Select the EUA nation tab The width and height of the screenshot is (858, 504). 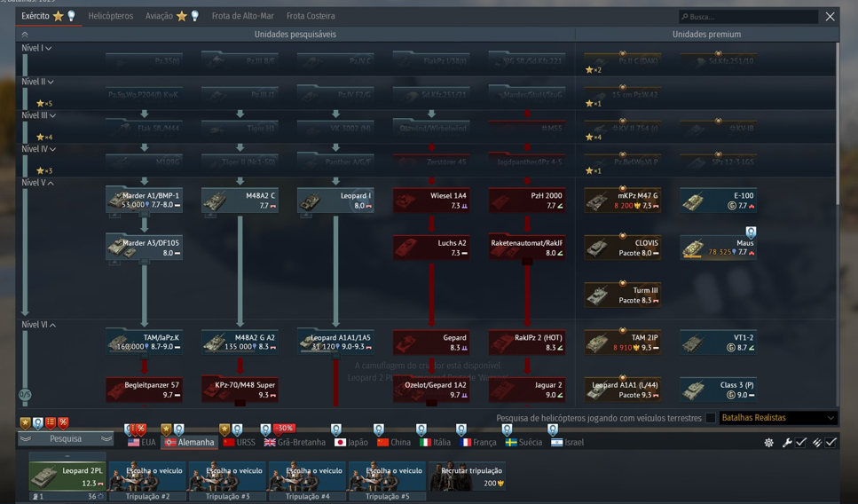point(142,442)
